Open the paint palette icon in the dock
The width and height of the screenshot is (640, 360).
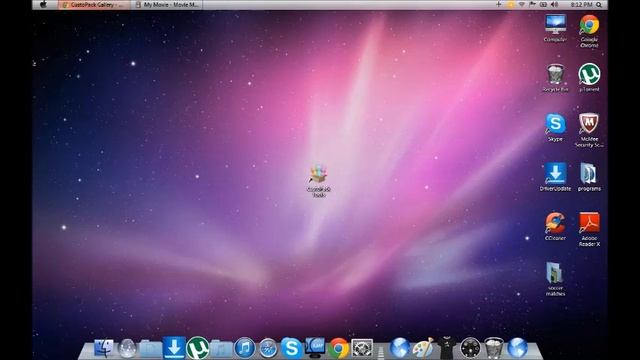(423, 348)
